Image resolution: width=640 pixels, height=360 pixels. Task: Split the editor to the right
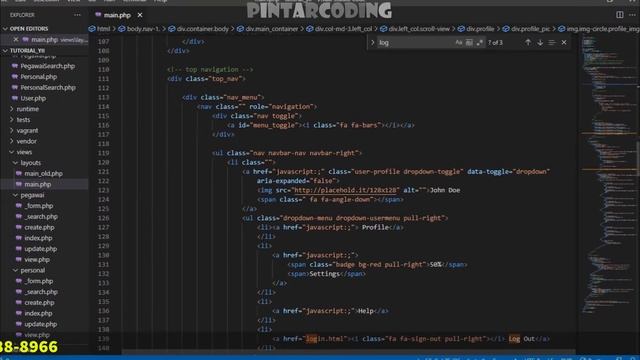click(620, 15)
